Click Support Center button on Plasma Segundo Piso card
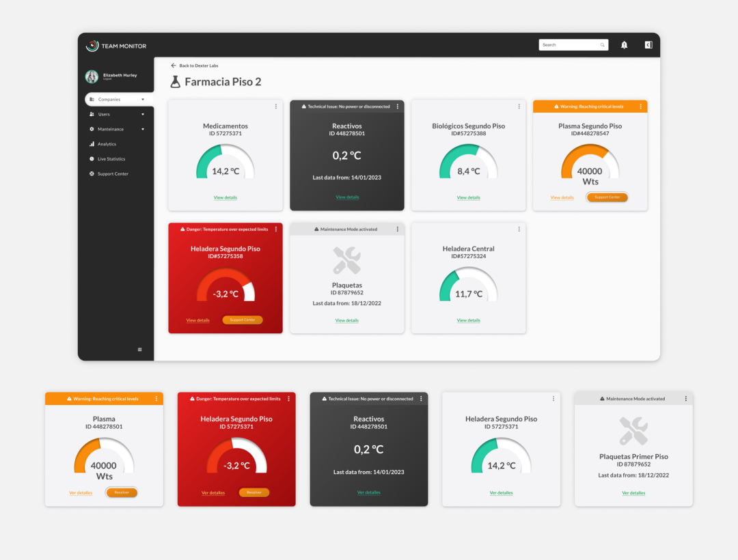The width and height of the screenshot is (738, 560). (607, 197)
